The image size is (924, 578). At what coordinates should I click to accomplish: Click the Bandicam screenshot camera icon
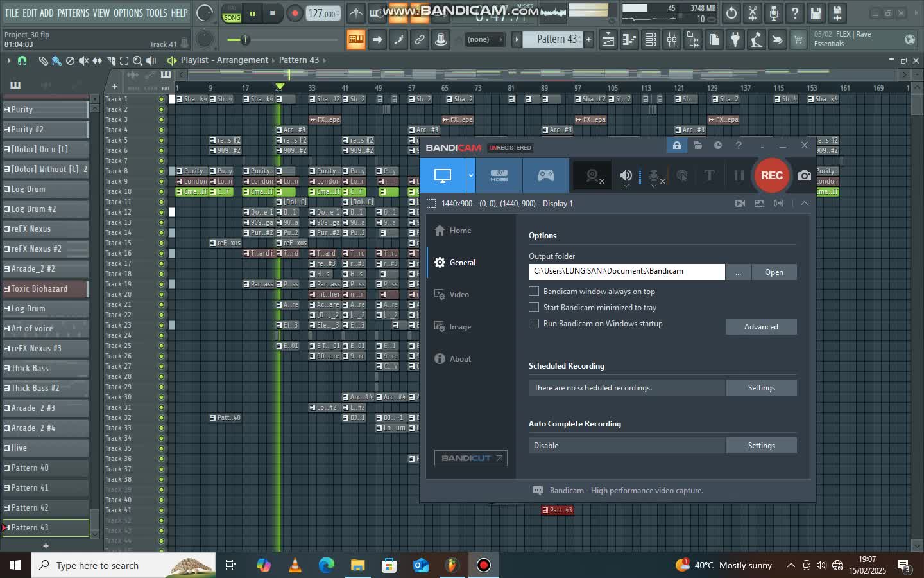804,175
